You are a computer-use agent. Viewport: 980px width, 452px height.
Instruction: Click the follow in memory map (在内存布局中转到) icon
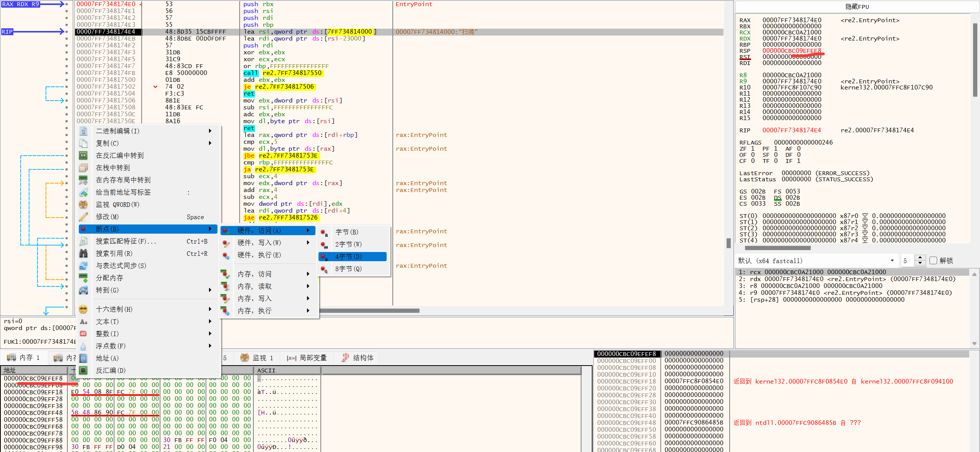tap(83, 180)
